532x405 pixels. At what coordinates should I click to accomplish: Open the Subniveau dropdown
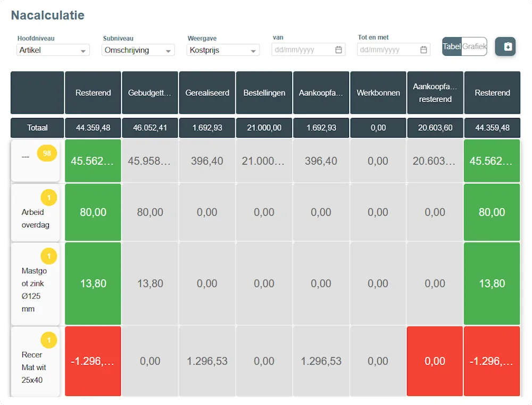[138, 50]
